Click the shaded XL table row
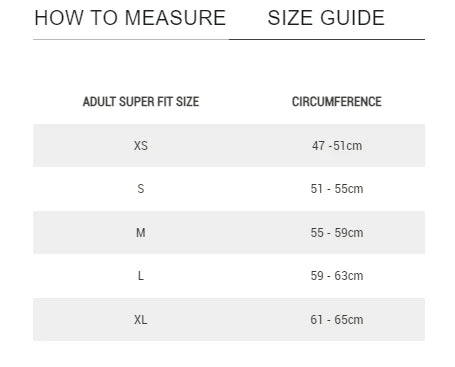455x367 pixels. [x=229, y=319]
